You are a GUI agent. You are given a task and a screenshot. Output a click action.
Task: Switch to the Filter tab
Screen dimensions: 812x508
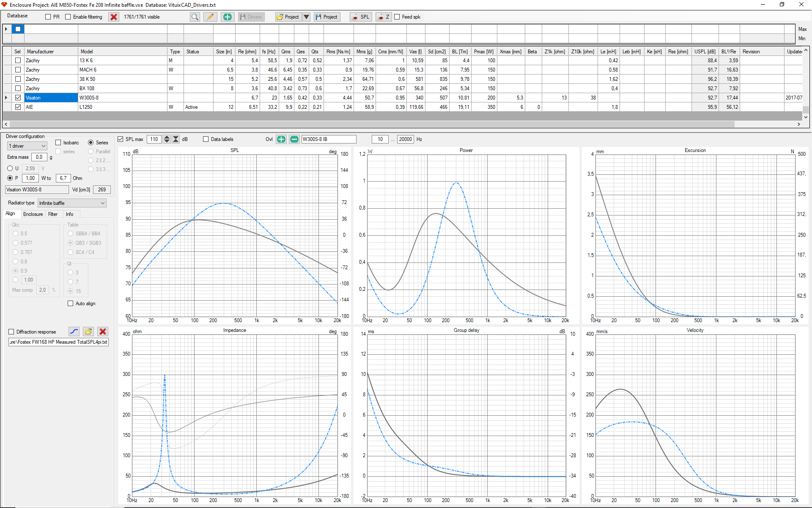coord(53,214)
